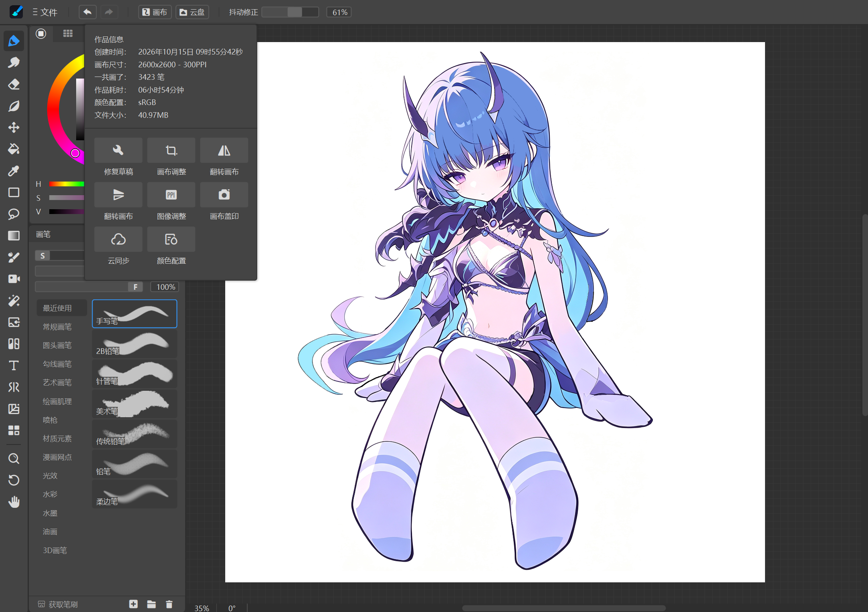Click 获取笔刷 get brushes link

[58, 604]
